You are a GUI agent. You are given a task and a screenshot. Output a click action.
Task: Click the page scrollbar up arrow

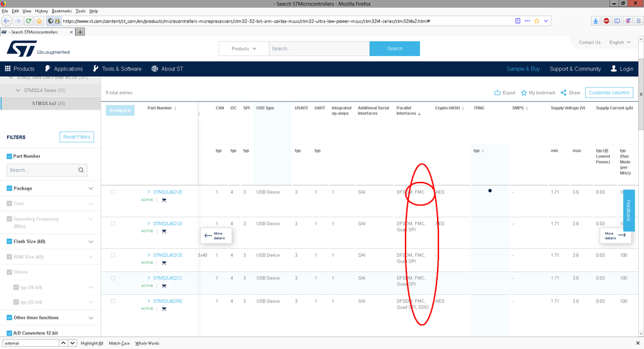coord(641,39)
